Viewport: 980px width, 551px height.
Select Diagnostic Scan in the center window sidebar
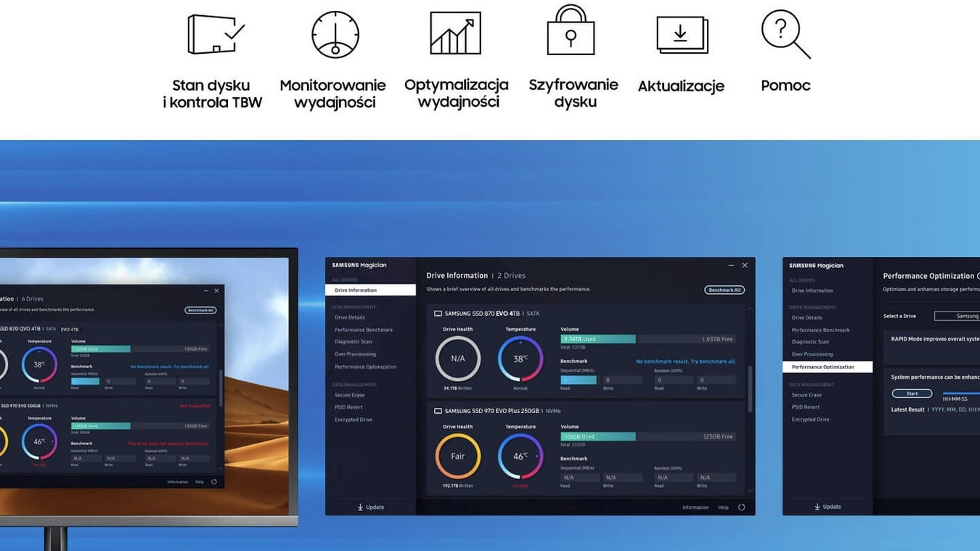click(353, 342)
